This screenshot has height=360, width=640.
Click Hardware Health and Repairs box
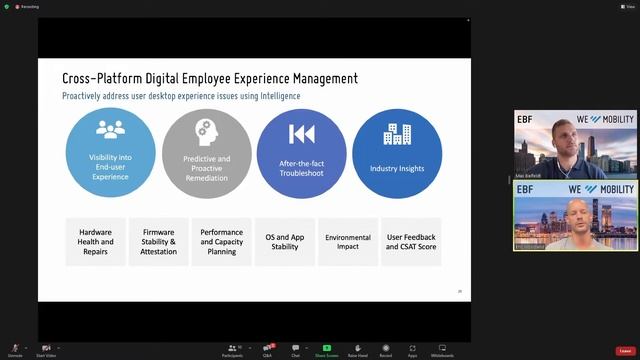tap(96, 242)
